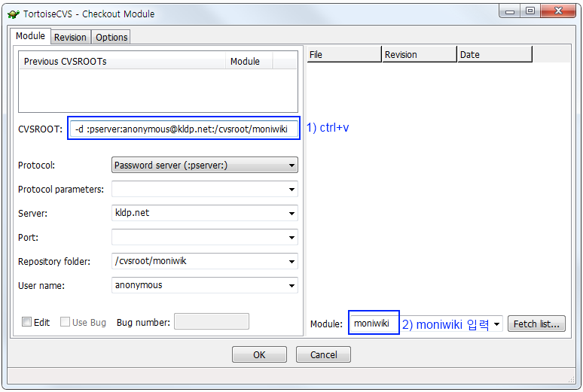Maximize the Checkout Module window
Screen dimensions: 583x392
point(530,11)
